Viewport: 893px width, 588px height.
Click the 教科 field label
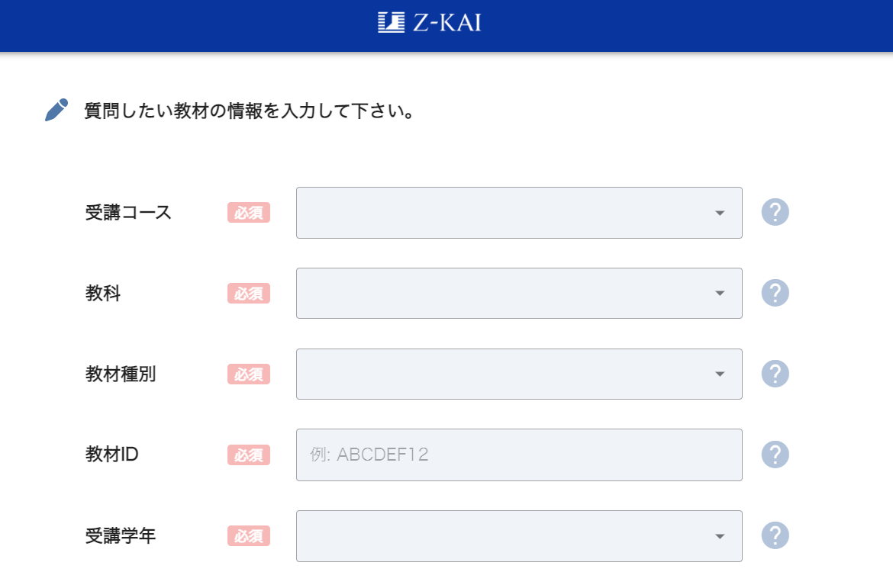coord(103,294)
